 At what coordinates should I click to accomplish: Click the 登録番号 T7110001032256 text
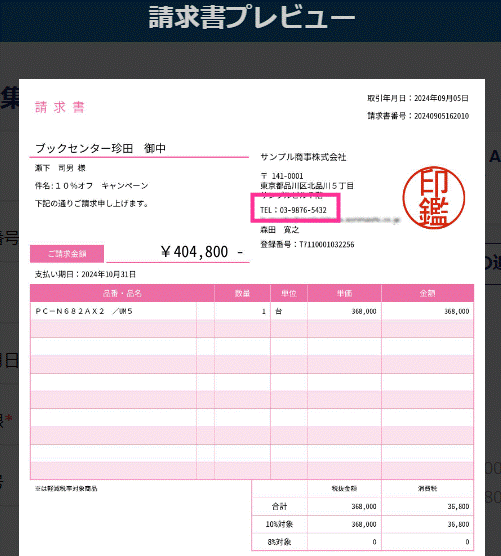(307, 244)
